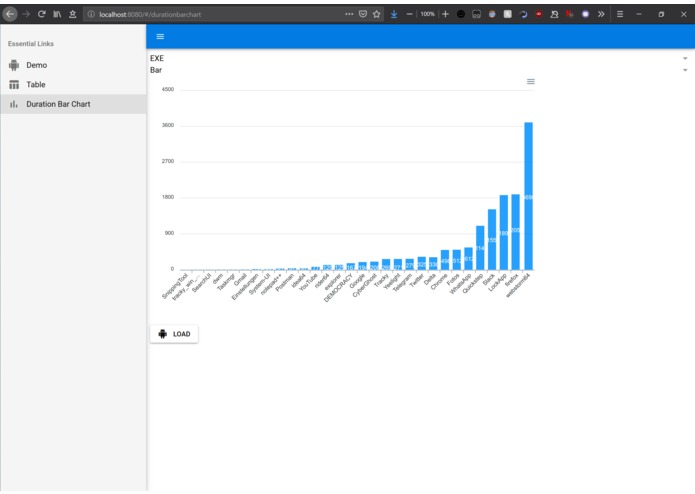
Task: Expand the EXE dropdown arrow
Action: [x=685, y=58]
